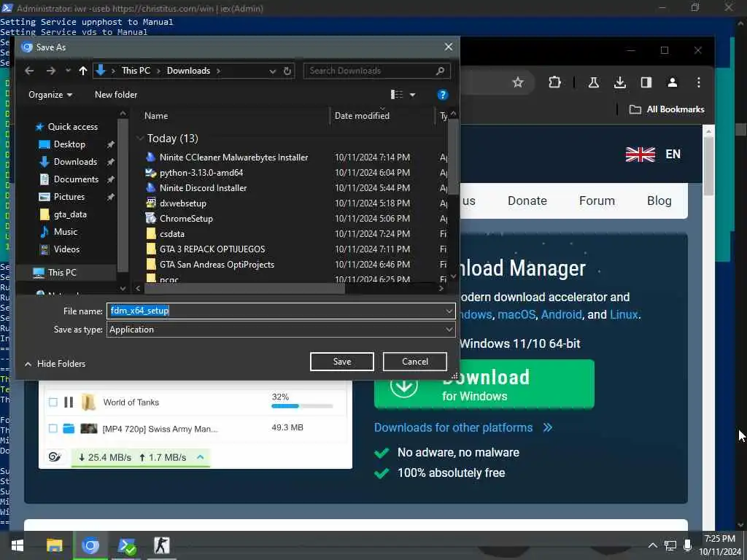Refresh the Downloads folder listing
This screenshot has height=560, width=747.
tap(287, 71)
